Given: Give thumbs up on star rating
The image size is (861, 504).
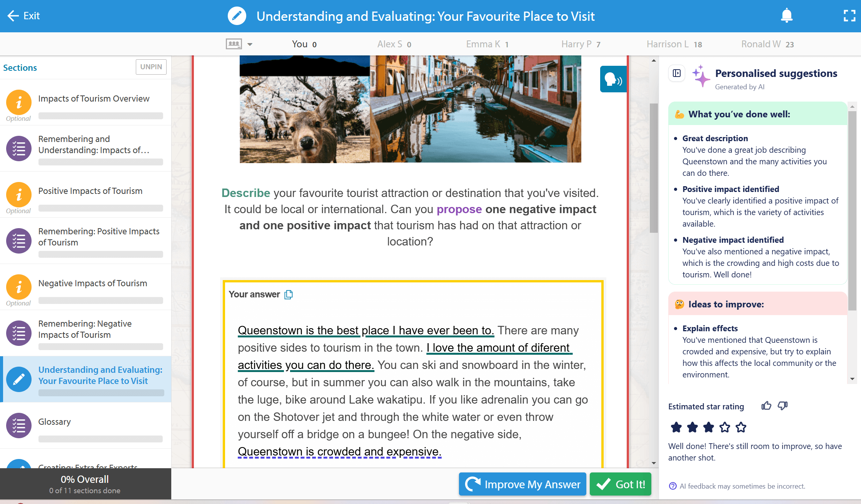Looking at the screenshot, I should pos(766,406).
